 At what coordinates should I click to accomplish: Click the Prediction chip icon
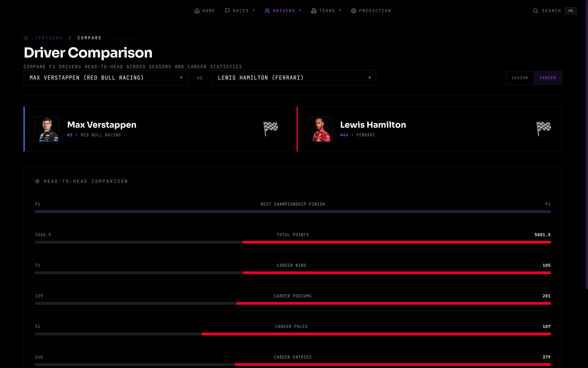pos(353,11)
